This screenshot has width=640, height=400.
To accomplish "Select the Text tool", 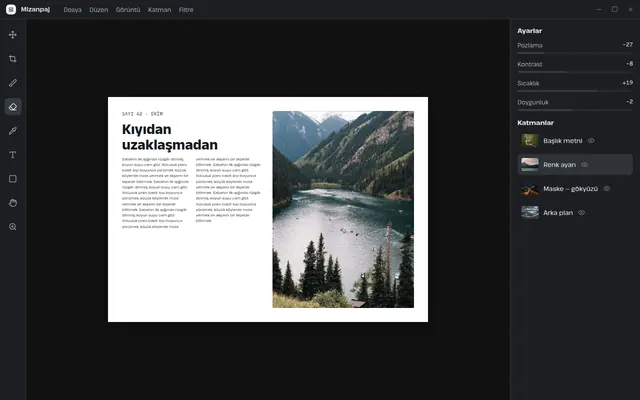I will pyautogui.click(x=13, y=155).
